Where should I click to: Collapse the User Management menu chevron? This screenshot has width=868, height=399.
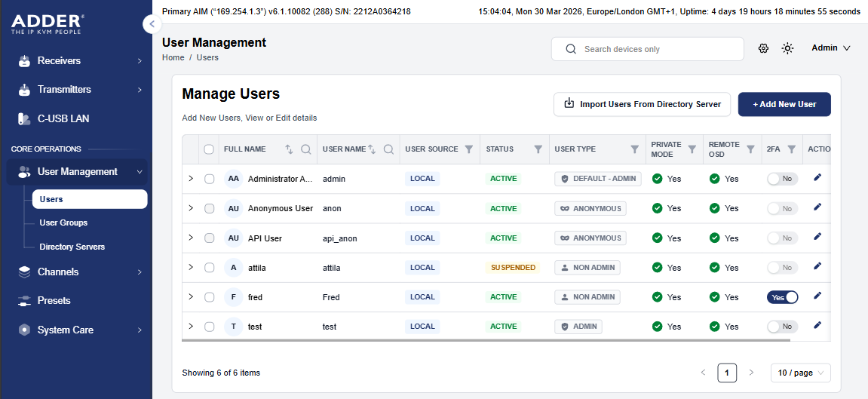point(140,172)
